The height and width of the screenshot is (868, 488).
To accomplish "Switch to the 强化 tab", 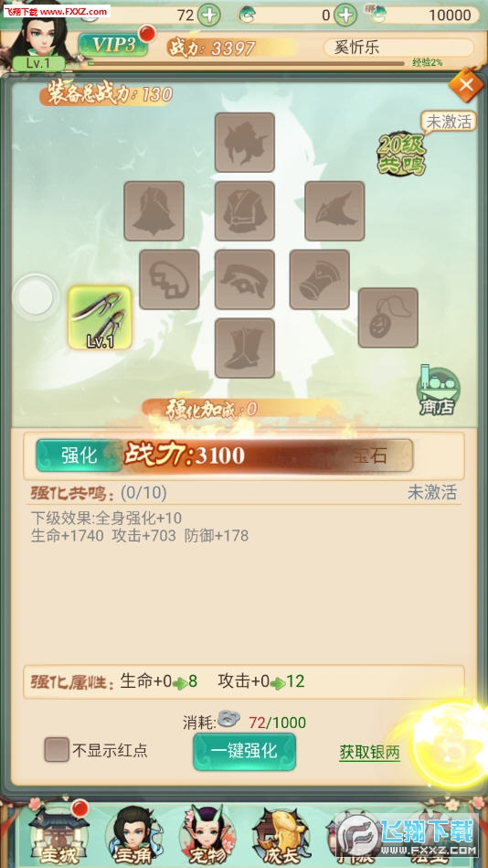I will click(80, 455).
